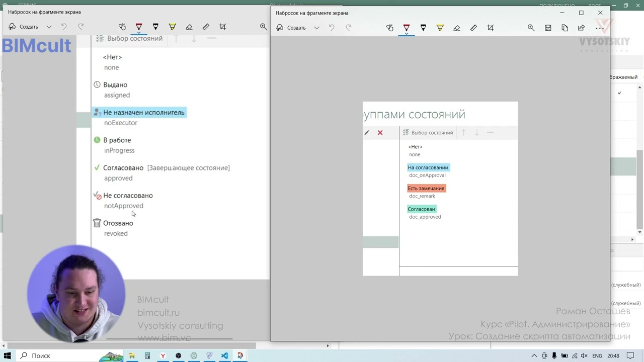Toggle touch writing in the right window toolbar
The image size is (644, 362).
click(x=390, y=28)
